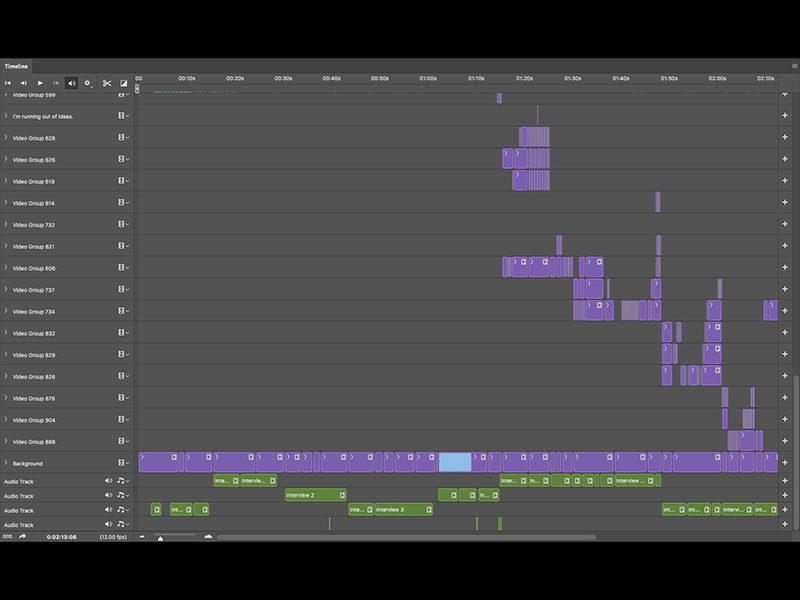Toggle the speaker on the second Audio Track
The height and width of the screenshot is (600, 800).
(x=108, y=495)
